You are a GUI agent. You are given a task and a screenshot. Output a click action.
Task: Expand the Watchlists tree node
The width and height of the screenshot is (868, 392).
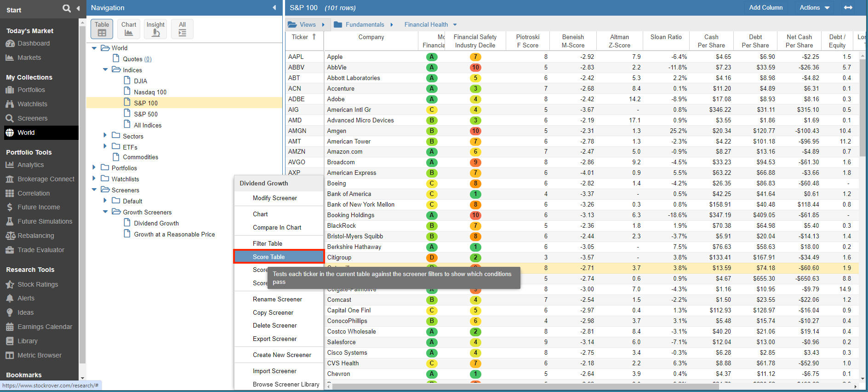coord(94,179)
